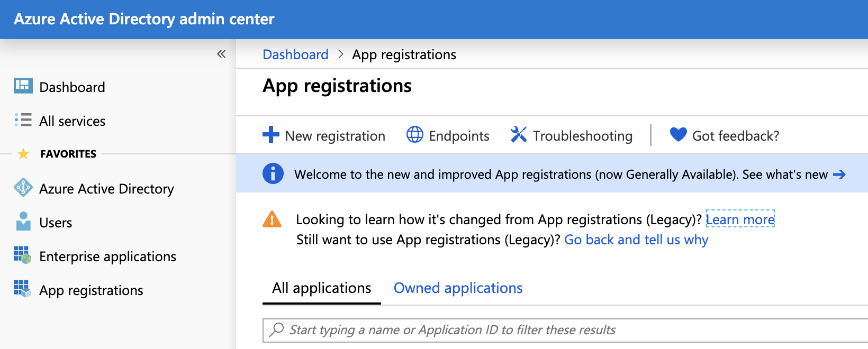Click the Endpoints globe icon
Screen dimensions: 868x349
[x=414, y=135]
